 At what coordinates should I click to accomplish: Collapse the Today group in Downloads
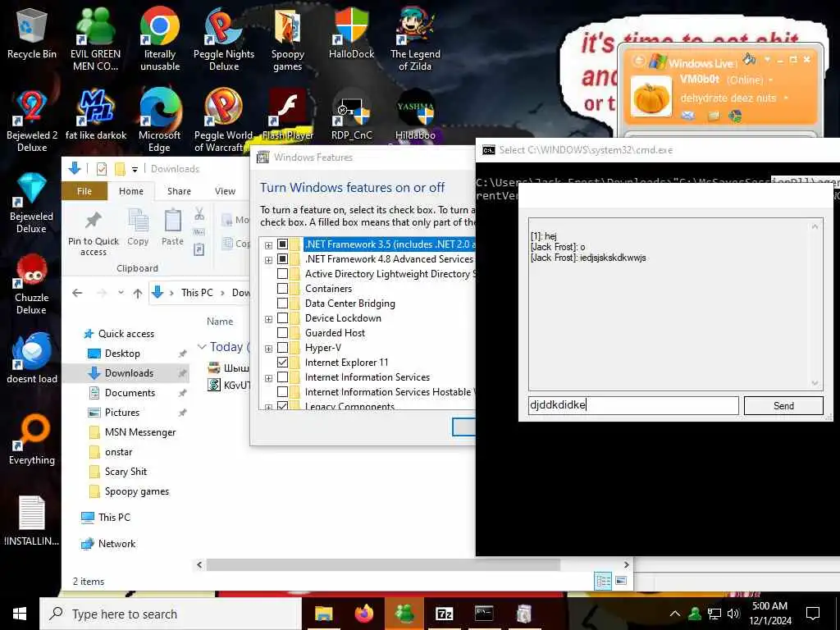click(x=202, y=347)
